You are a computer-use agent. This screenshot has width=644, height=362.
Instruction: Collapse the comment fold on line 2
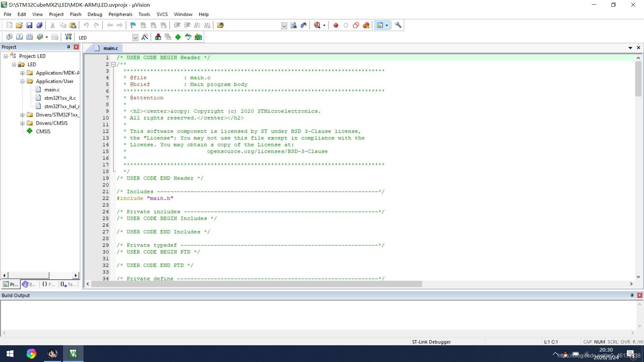[113, 64]
